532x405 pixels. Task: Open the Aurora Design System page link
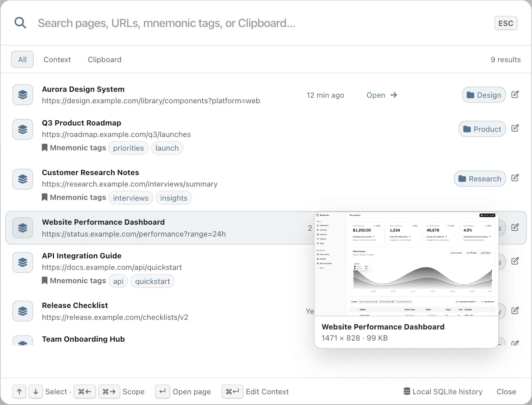(381, 95)
